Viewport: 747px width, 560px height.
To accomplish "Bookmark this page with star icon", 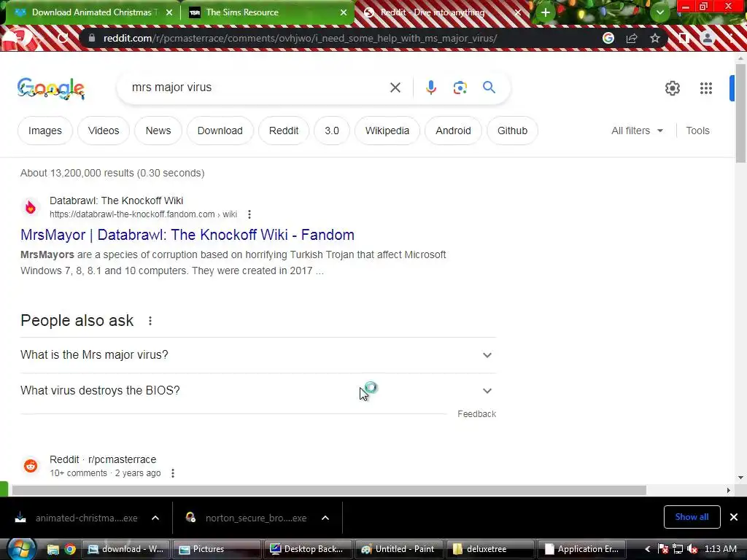I will 655,38.
